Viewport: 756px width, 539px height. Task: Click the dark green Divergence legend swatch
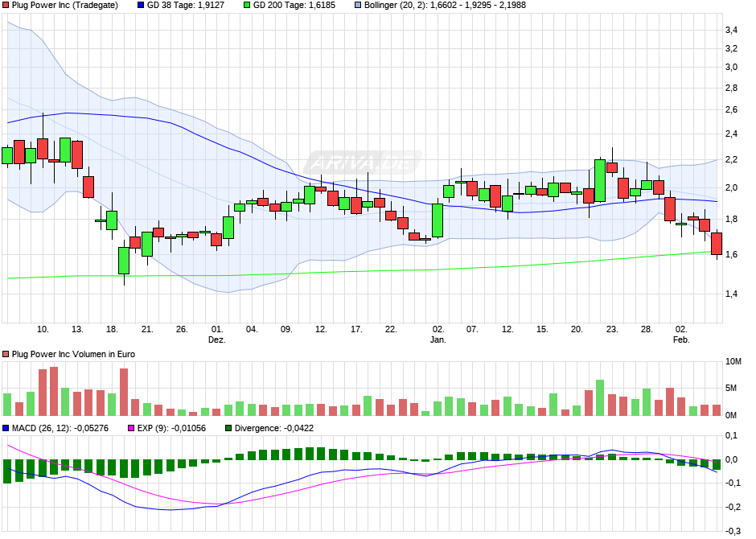[228, 428]
